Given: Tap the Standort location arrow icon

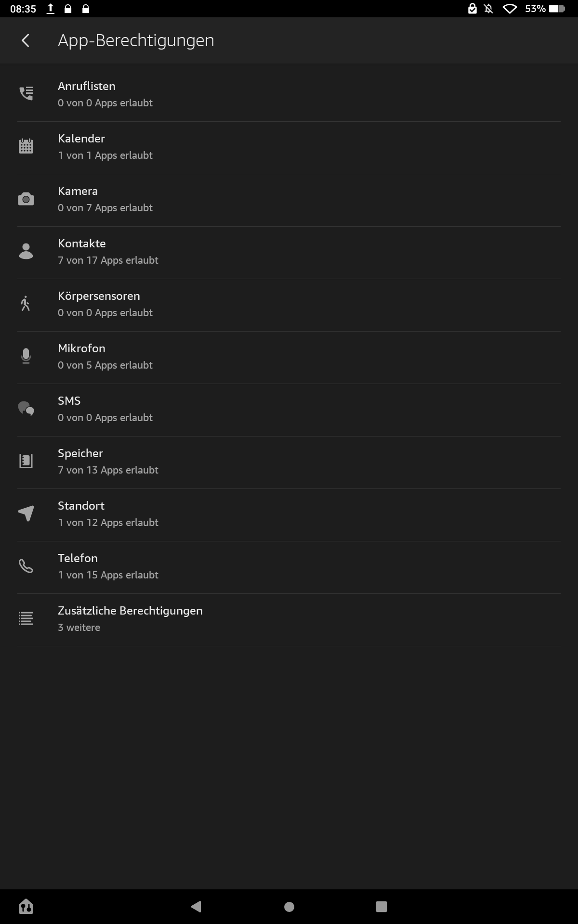Looking at the screenshot, I should click(x=26, y=513).
